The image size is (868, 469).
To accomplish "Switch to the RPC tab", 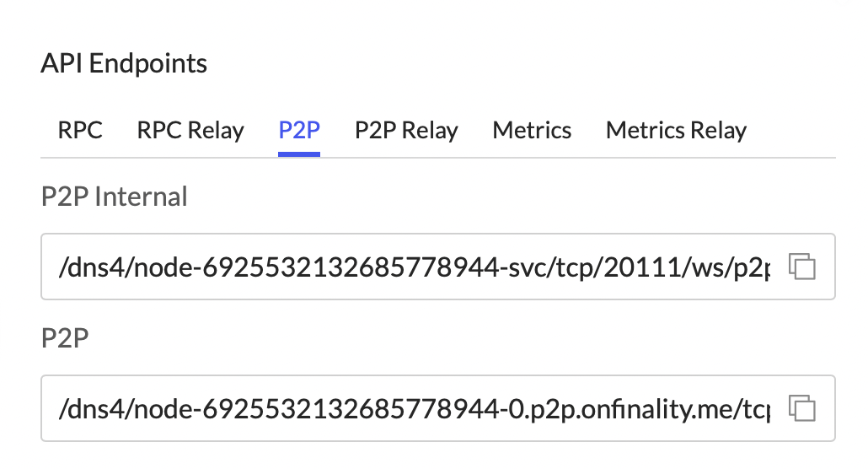I will [x=80, y=131].
